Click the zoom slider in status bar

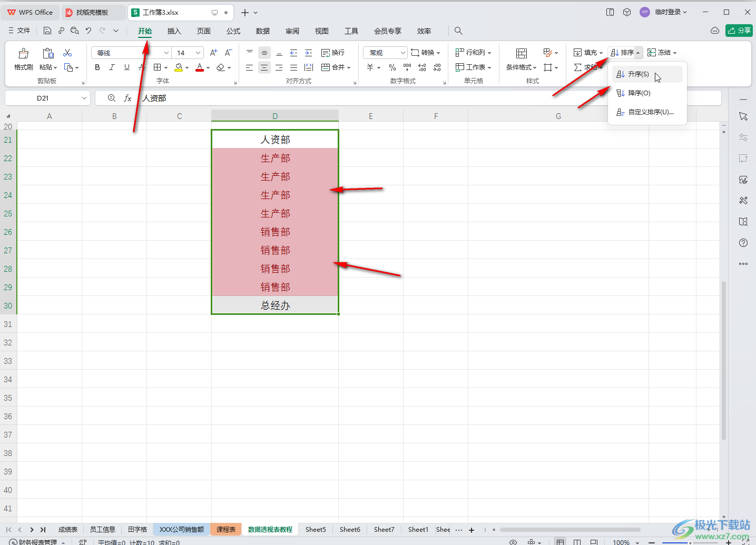tap(690, 542)
